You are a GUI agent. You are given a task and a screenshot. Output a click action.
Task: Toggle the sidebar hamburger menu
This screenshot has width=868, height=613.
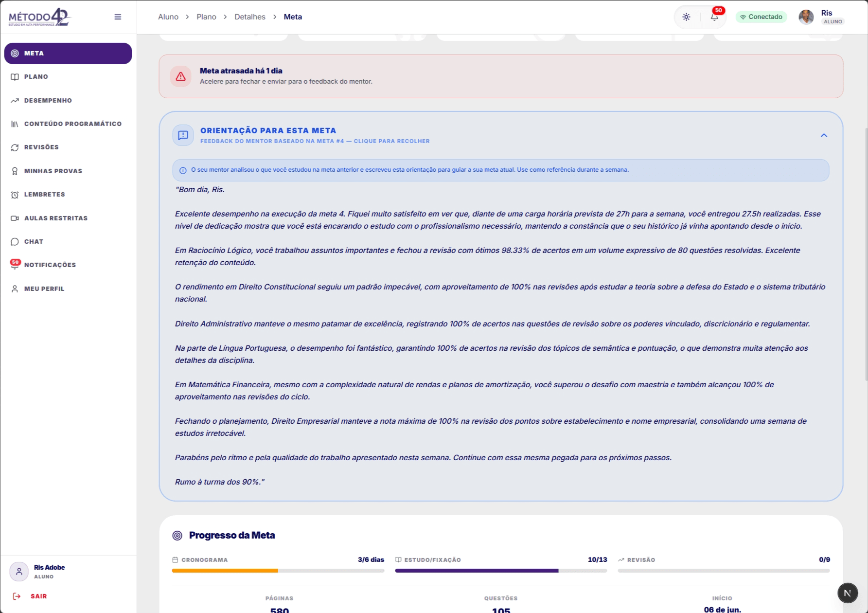(x=118, y=17)
